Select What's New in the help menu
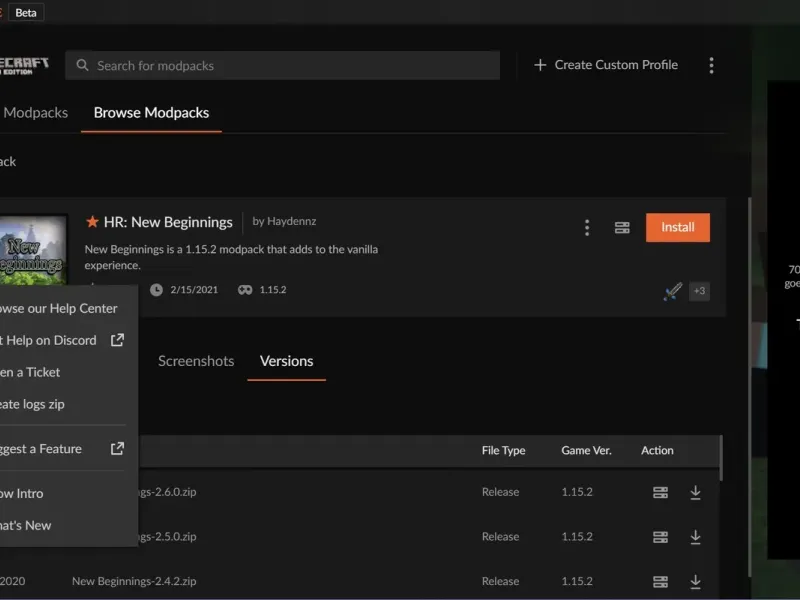800x600 pixels. [x=25, y=525]
